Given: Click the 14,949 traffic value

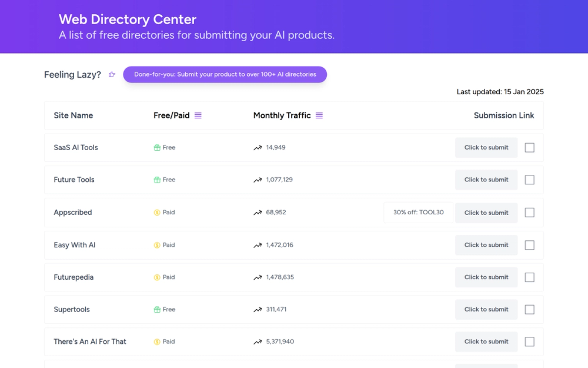Looking at the screenshot, I should pos(276,148).
